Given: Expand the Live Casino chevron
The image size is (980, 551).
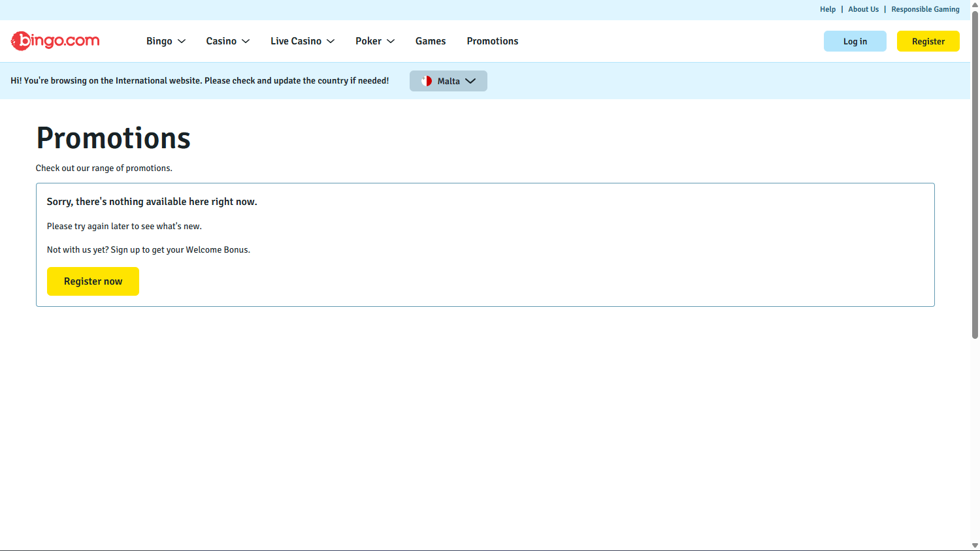Looking at the screenshot, I should click(x=331, y=41).
